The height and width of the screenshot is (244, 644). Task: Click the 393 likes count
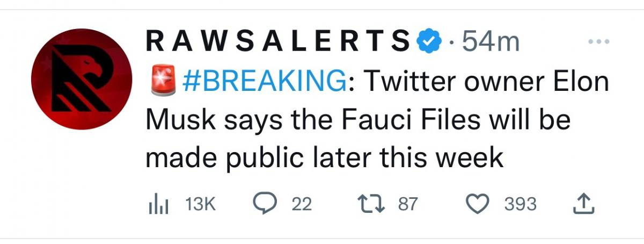point(521,204)
